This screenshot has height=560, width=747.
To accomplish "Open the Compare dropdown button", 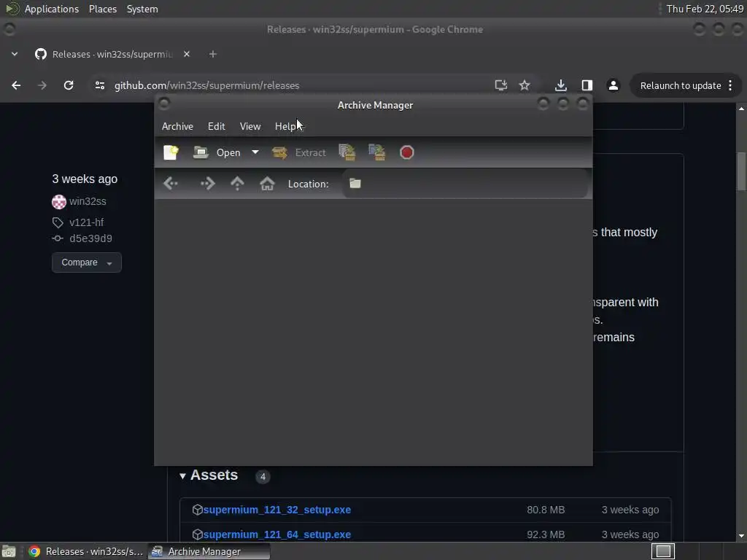I will point(87,262).
